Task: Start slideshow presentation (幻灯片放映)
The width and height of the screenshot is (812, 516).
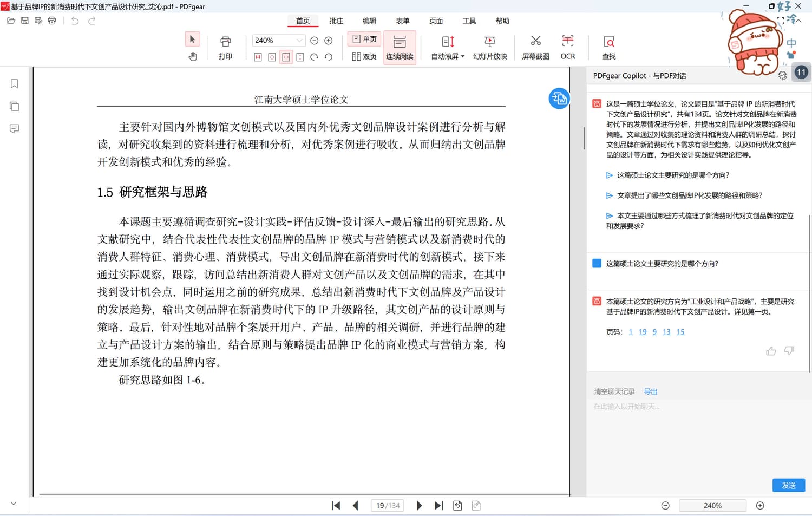Action: tap(489, 42)
